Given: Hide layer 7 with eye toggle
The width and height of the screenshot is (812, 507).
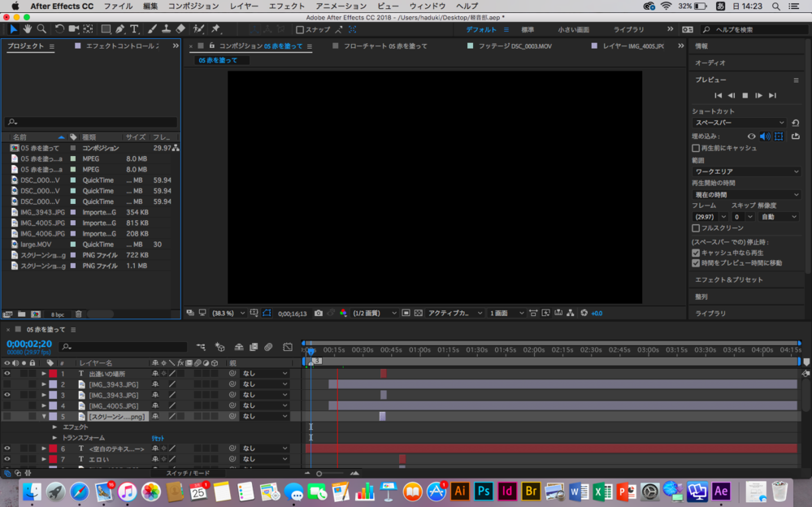Looking at the screenshot, I should coord(7,459).
